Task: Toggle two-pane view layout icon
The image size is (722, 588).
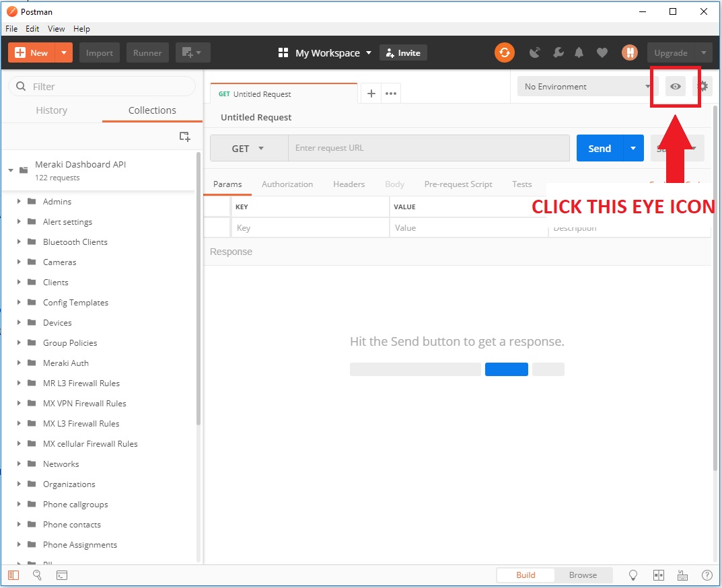Action: (658, 575)
